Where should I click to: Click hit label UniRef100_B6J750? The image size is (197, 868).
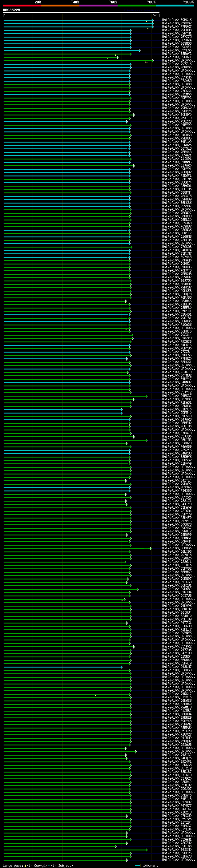[177, 281]
